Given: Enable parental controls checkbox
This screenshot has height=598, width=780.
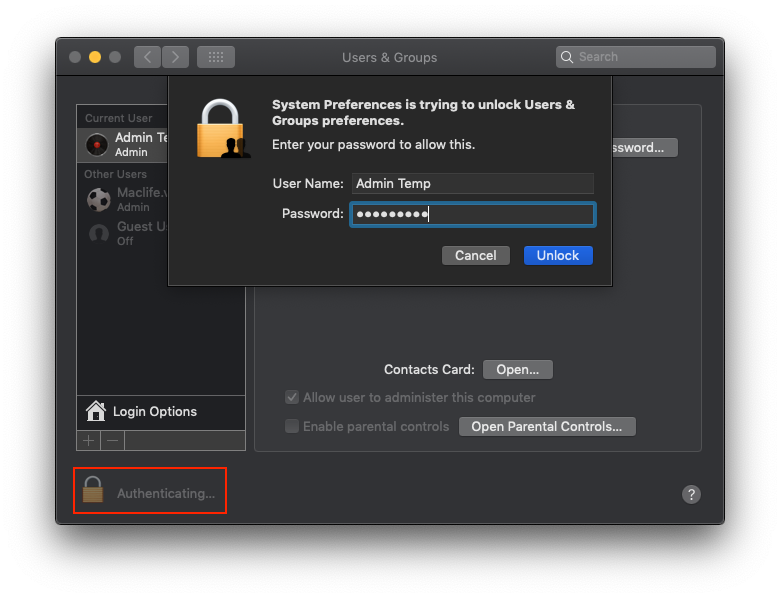Looking at the screenshot, I should click(x=292, y=426).
